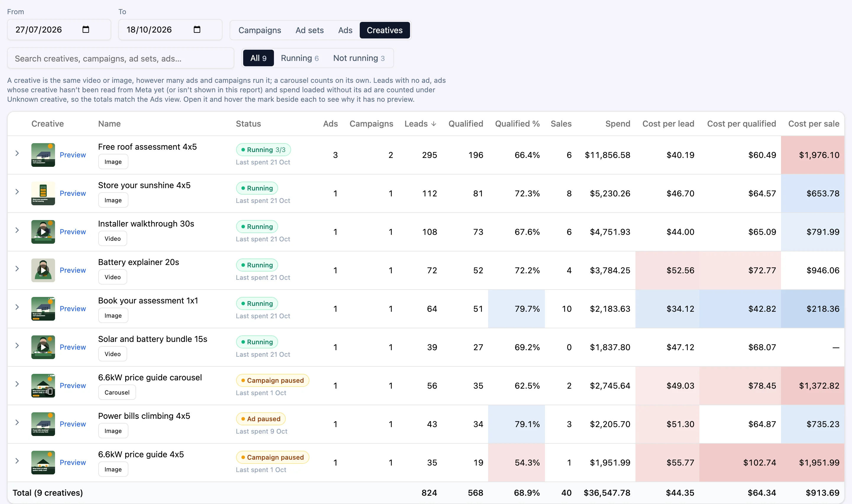
Task: Switch to the Ads tab
Action: (345, 30)
